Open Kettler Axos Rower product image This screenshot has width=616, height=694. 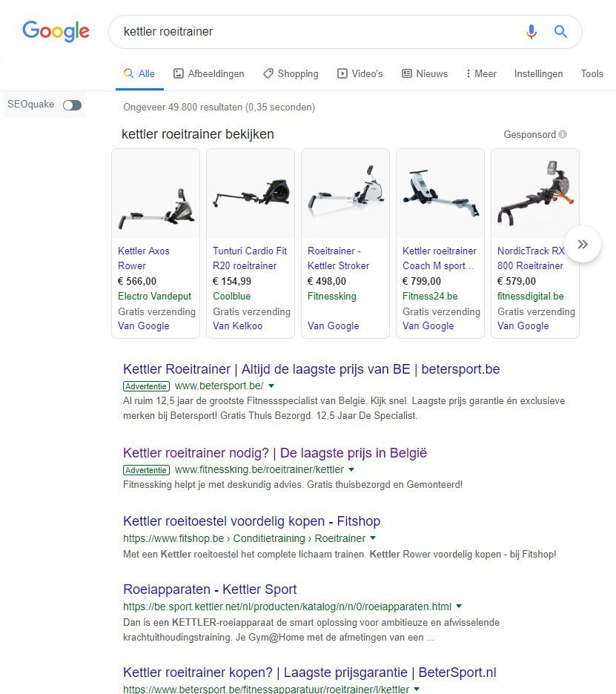(x=156, y=194)
